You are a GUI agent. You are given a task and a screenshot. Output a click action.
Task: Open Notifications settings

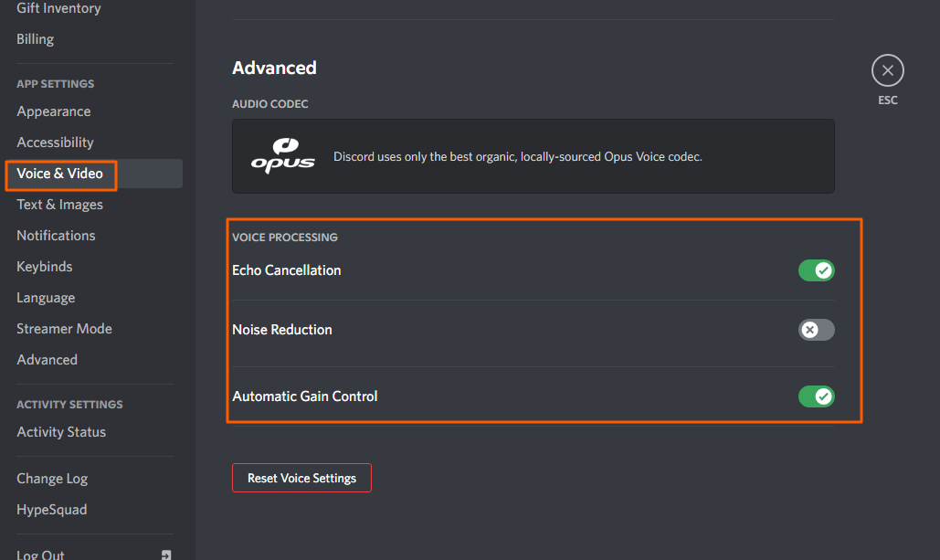[56, 235]
